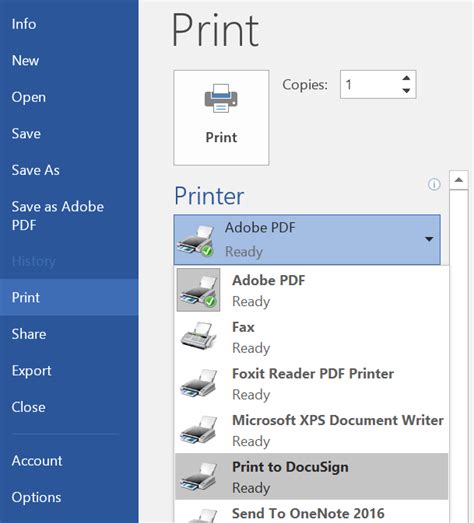
Task: Click the Copies number input field
Action: pos(370,84)
